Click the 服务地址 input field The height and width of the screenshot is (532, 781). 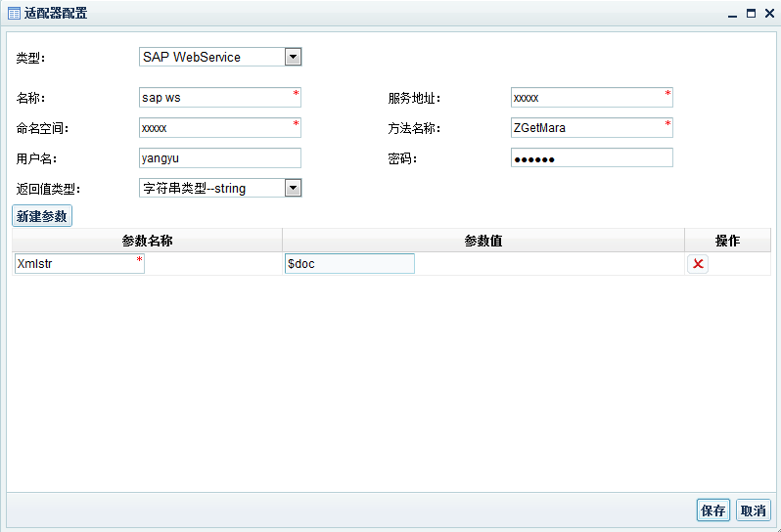point(590,98)
